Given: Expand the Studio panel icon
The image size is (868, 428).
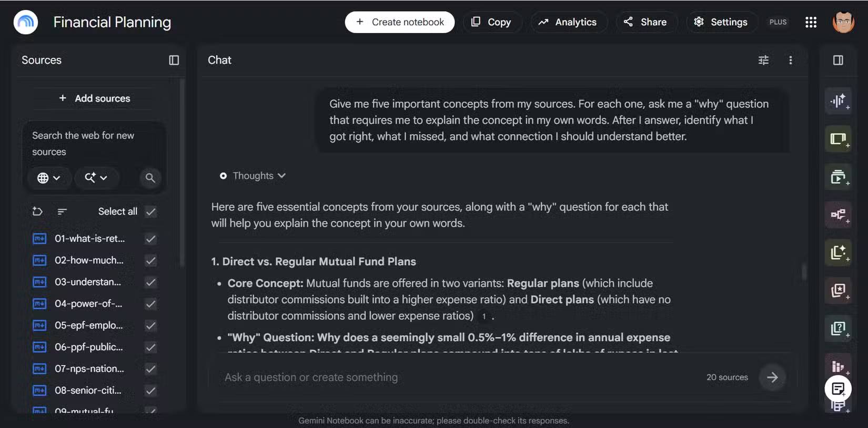Looking at the screenshot, I should coord(838,60).
